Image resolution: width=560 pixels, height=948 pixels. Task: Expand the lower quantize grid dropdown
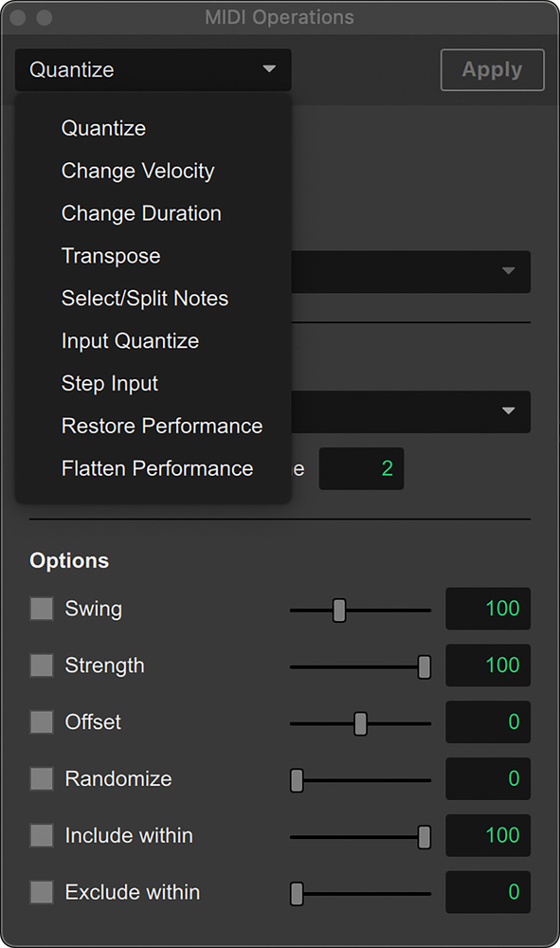coord(407,412)
